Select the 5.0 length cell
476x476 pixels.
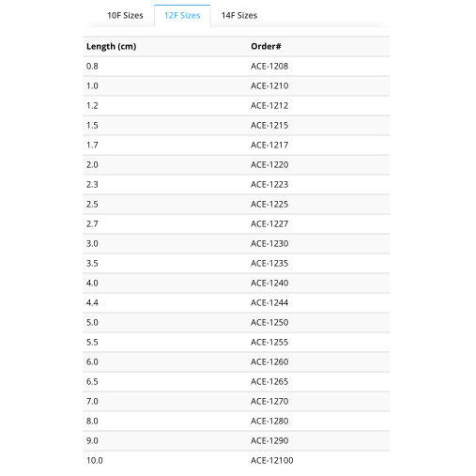pyautogui.click(x=92, y=322)
